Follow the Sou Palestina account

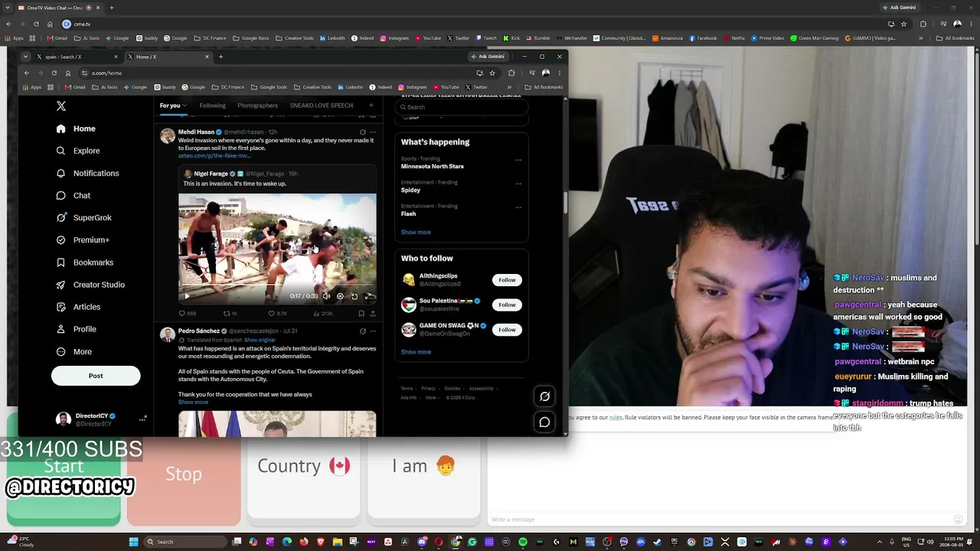coord(507,305)
